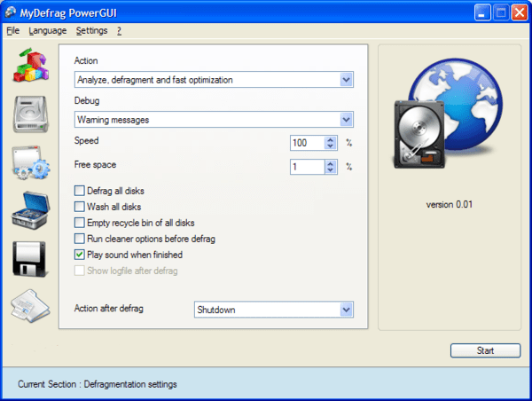Close the MyDefrag PowerGUI window
This screenshot has height=401, width=532.
coord(520,13)
